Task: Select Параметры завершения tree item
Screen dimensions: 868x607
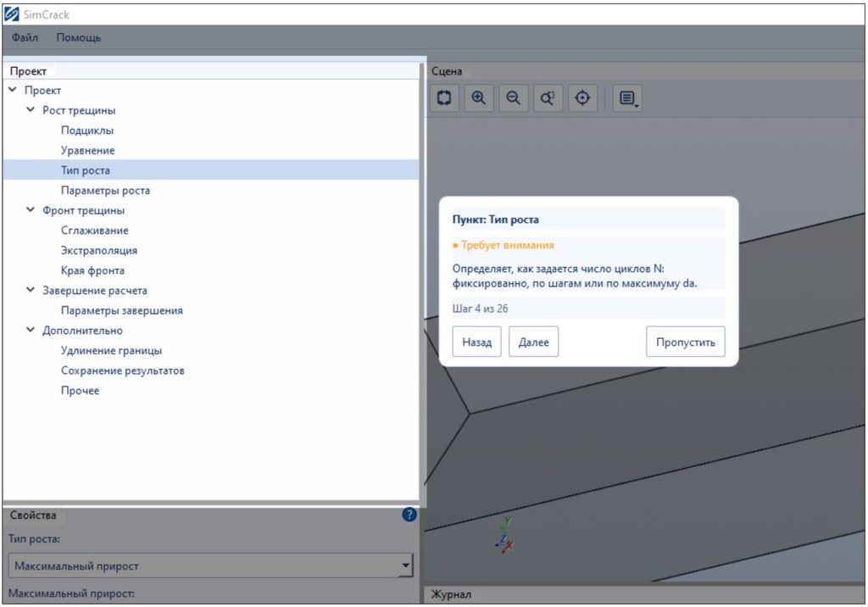Action: coord(122,310)
